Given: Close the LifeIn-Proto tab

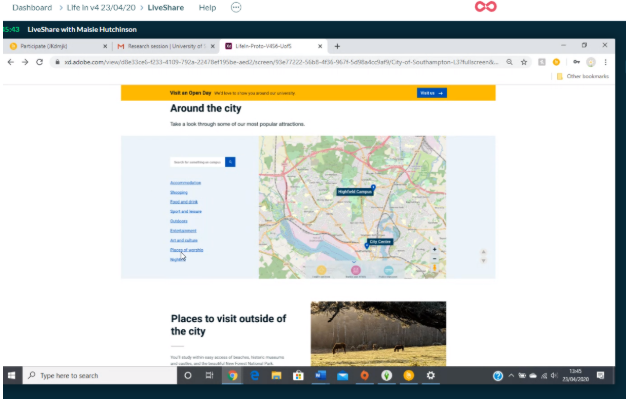Looking at the screenshot, I should 320,46.
